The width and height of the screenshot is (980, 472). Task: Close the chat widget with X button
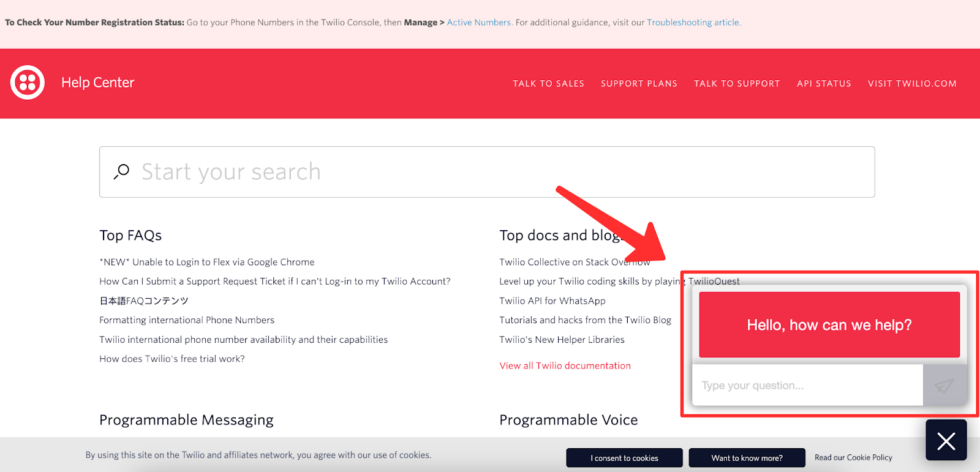point(946,440)
